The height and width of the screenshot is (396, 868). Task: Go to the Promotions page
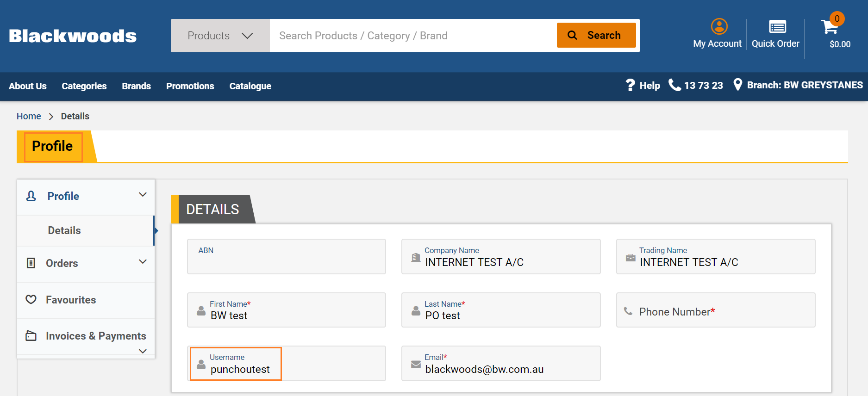pyautogui.click(x=190, y=86)
